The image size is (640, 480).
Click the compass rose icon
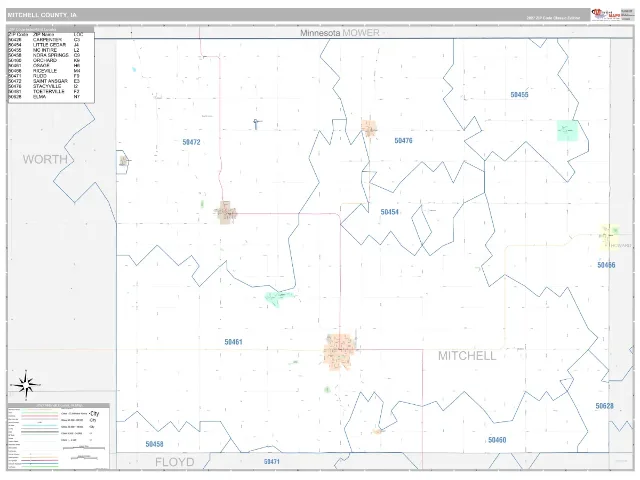pos(26,384)
